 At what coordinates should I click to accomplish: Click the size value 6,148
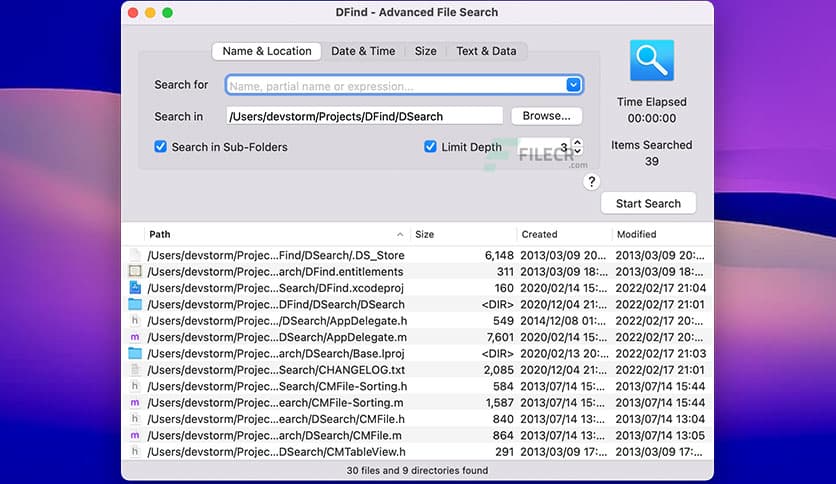pyautogui.click(x=499, y=255)
